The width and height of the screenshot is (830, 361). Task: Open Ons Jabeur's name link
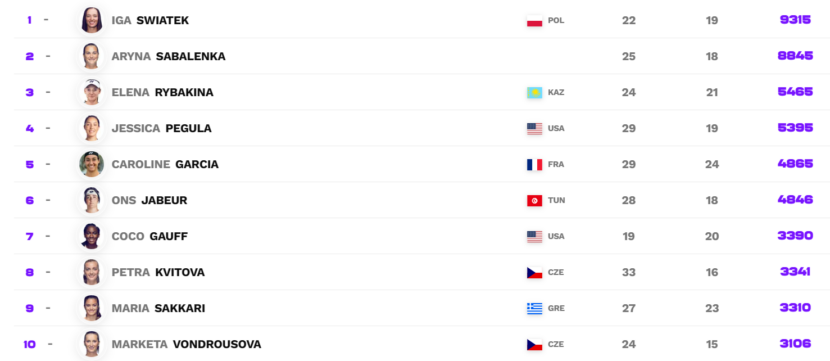(149, 200)
